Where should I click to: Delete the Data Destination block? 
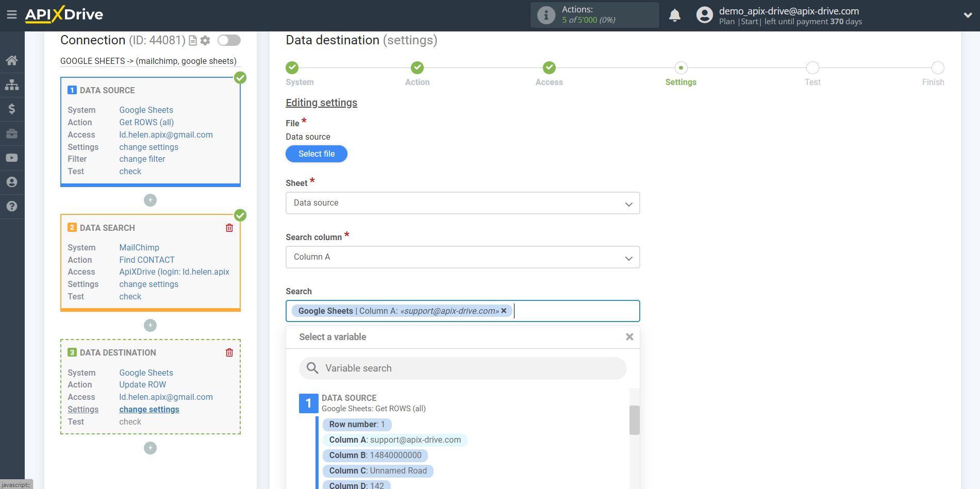pos(229,352)
